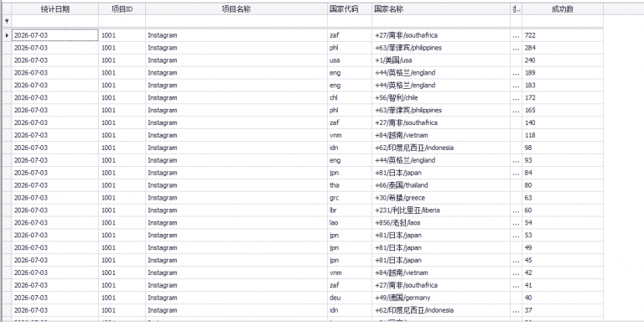
Task: Click the +66/泰国/thailand country name cell
Action: tap(441, 185)
